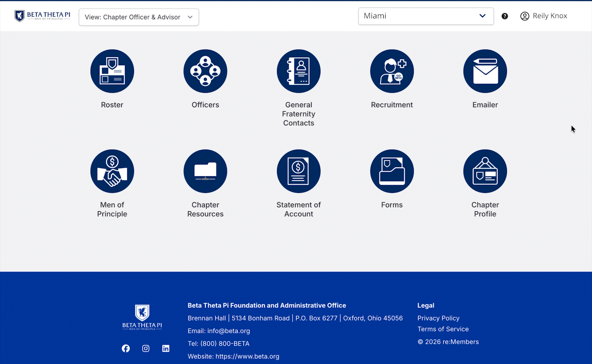
Task: Open the Forms folder icon
Action: point(392,171)
